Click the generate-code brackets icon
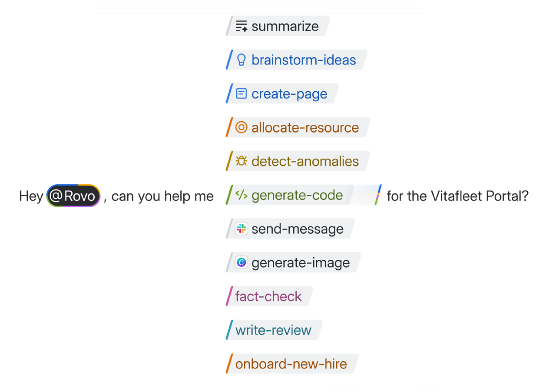The image size is (556, 392). pos(242,195)
